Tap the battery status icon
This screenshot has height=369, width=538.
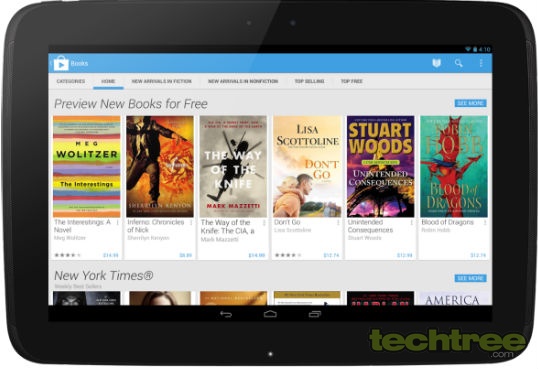(475, 49)
